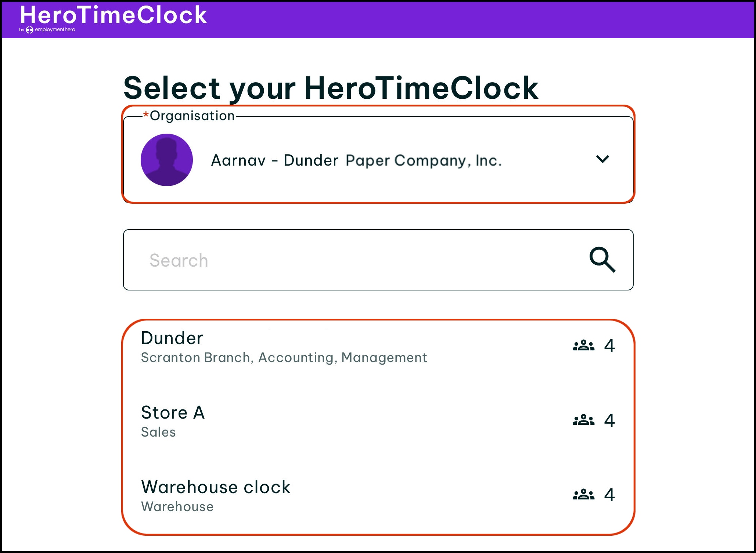Viewport: 756px width, 553px height.
Task: Click the purple user avatar icon
Action: [x=166, y=160]
